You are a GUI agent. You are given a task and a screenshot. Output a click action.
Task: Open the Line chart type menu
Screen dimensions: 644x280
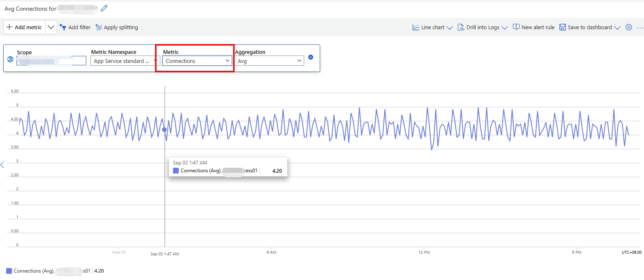point(432,27)
